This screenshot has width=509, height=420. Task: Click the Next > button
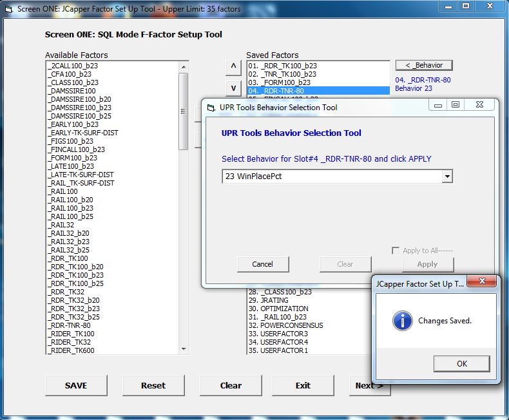click(369, 385)
